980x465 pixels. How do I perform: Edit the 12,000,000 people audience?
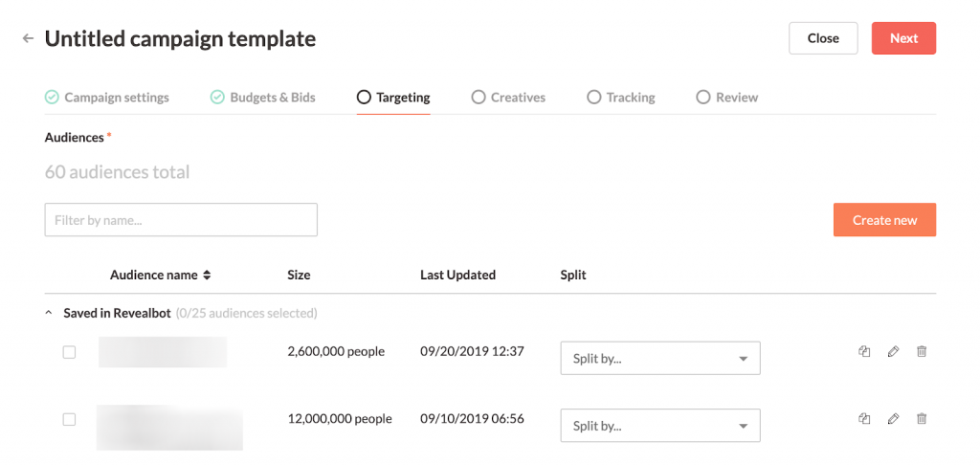click(x=893, y=418)
